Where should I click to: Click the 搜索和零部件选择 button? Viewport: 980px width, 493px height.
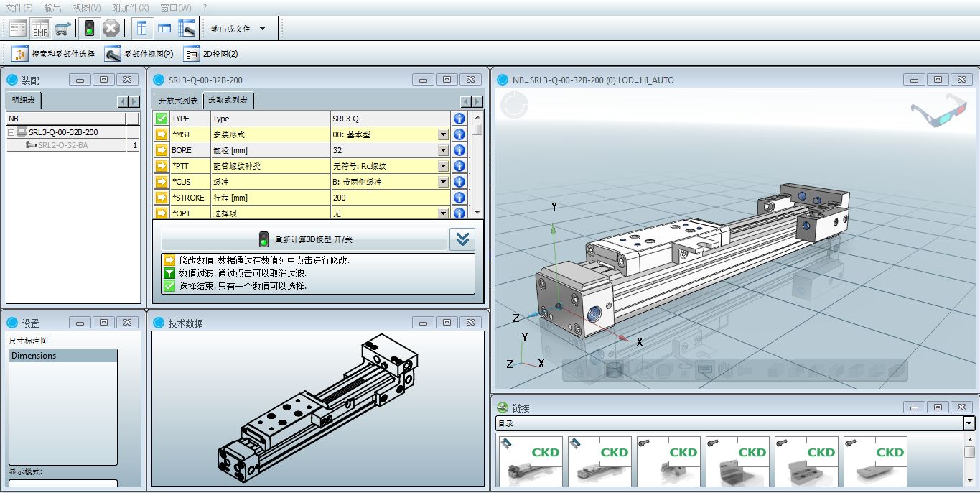pos(54,54)
